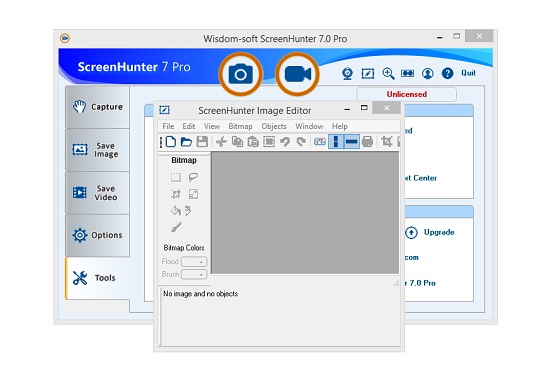The height and width of the screenshot is (390, 550).
Task: Click the redo arrow in editor toolbar
Action: pyautogui.click(x=301, y=142)
